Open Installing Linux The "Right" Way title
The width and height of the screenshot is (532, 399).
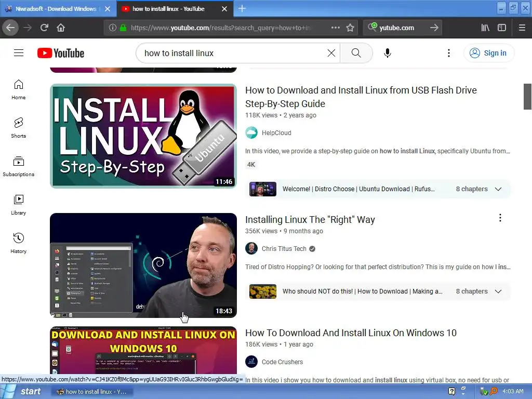point(310,220)
